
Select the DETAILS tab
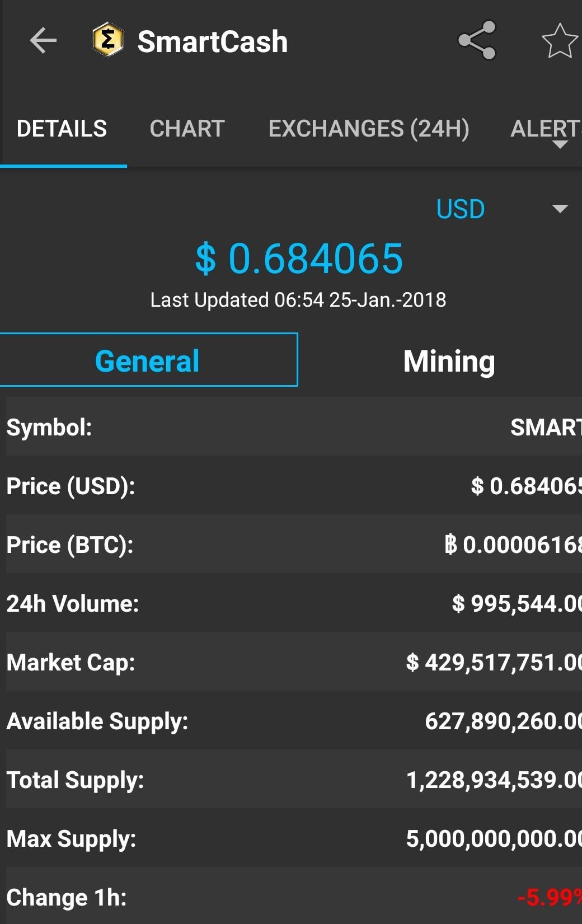(x=62, y=129)
